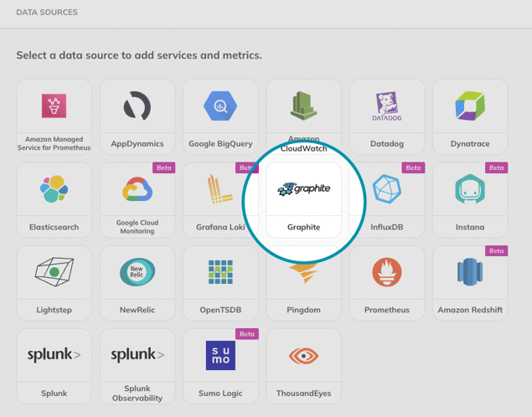
Task: Pick the Prometheus torch icon
Action: [x=387, y=272]
